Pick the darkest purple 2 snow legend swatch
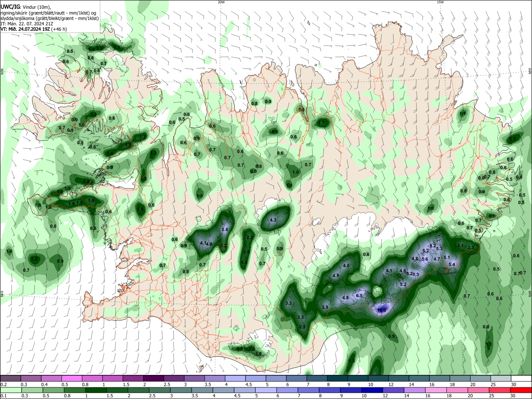Image resolution: width=532 pixels, height=399 pixels. tap(153, 378)
